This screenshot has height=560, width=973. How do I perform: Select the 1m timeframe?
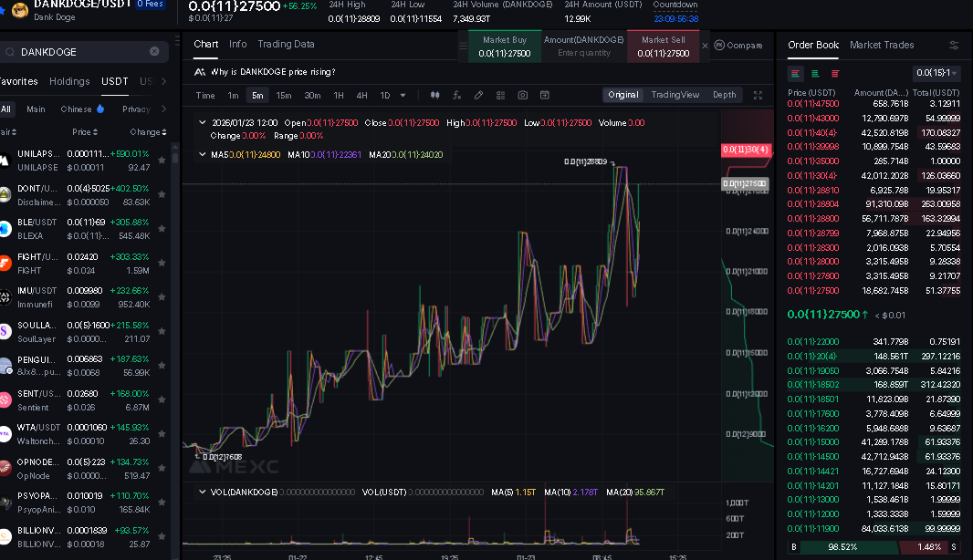tap(234, 96)
